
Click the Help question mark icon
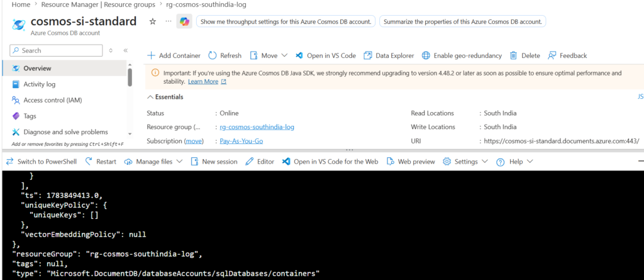click(500, 162)
